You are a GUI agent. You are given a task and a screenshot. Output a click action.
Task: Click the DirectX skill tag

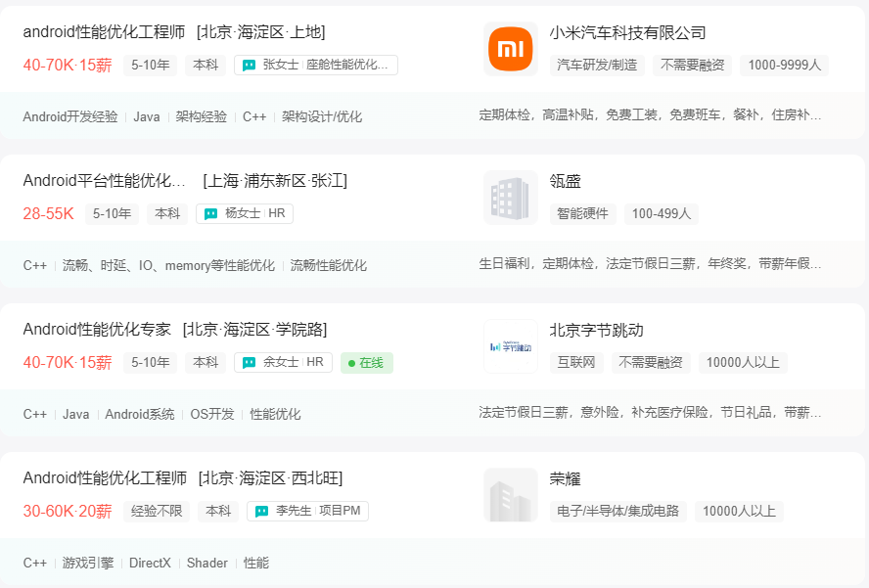150,563
